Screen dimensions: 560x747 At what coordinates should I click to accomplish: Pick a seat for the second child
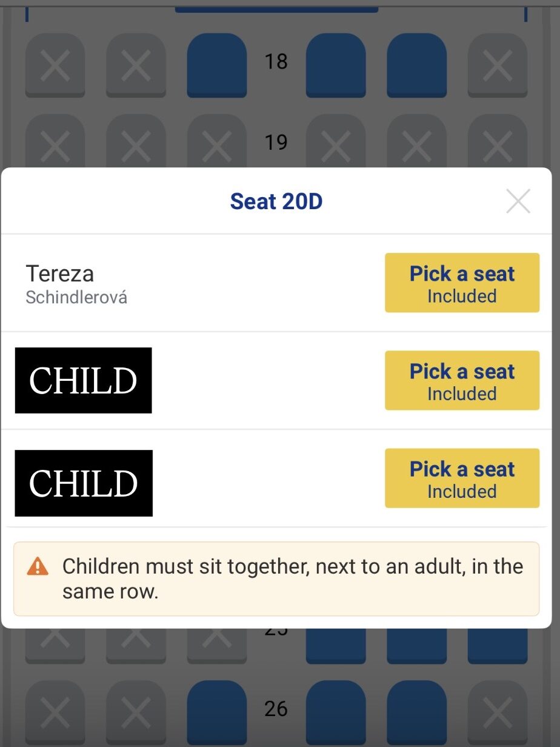(x=462, y=478)
